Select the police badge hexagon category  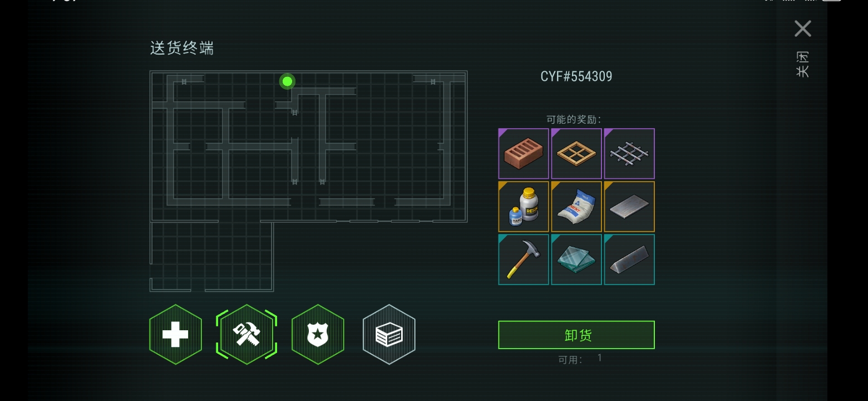click(x=318, y=335)
